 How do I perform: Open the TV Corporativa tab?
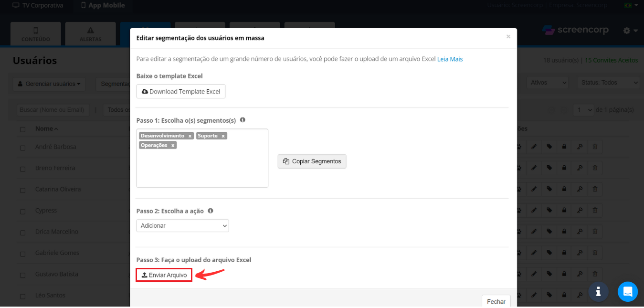(37, 5)
